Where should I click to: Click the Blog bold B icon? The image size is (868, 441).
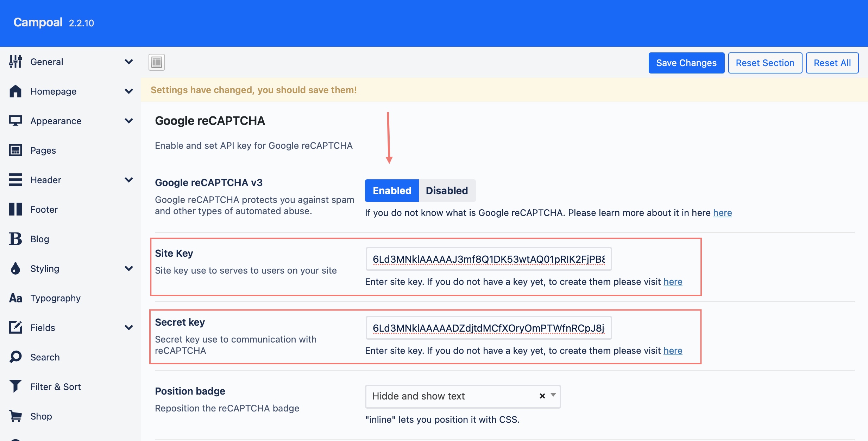pos(15,239)
